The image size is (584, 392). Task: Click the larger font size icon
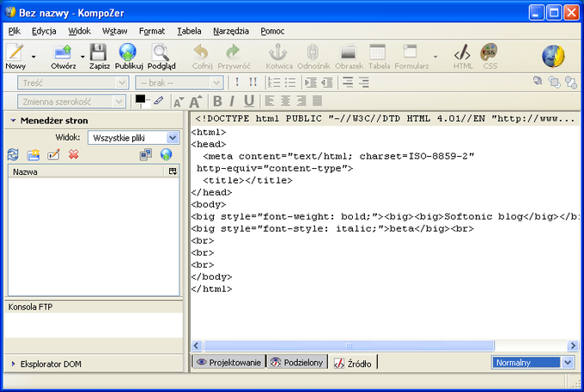pos(196,101)
